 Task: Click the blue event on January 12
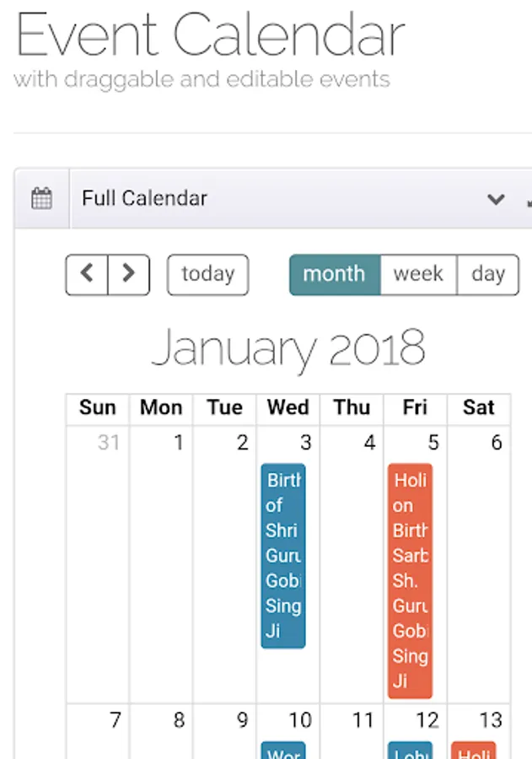pyautogui.click(x=410, y=751)
